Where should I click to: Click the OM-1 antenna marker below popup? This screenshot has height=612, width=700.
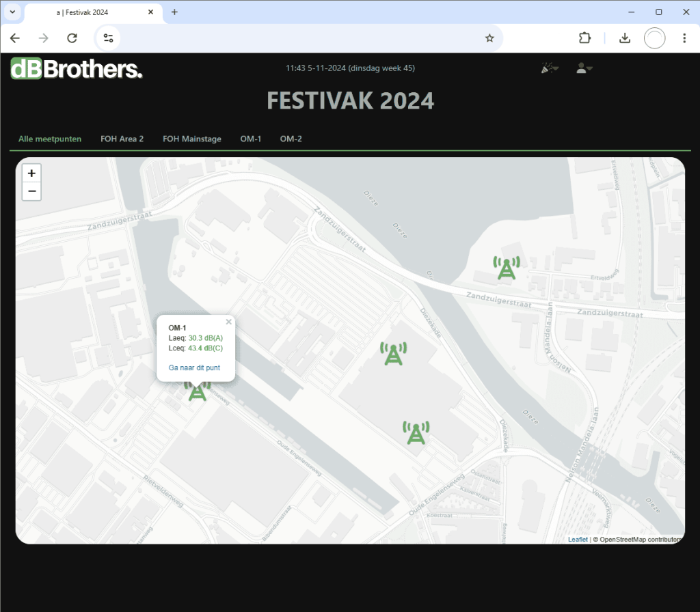coord(197,391)
